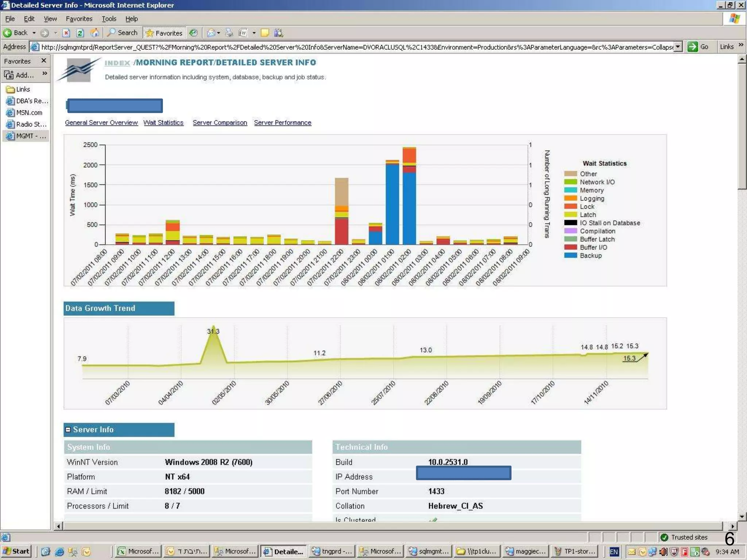Click the Start button on taskbar

coord(16,551)
